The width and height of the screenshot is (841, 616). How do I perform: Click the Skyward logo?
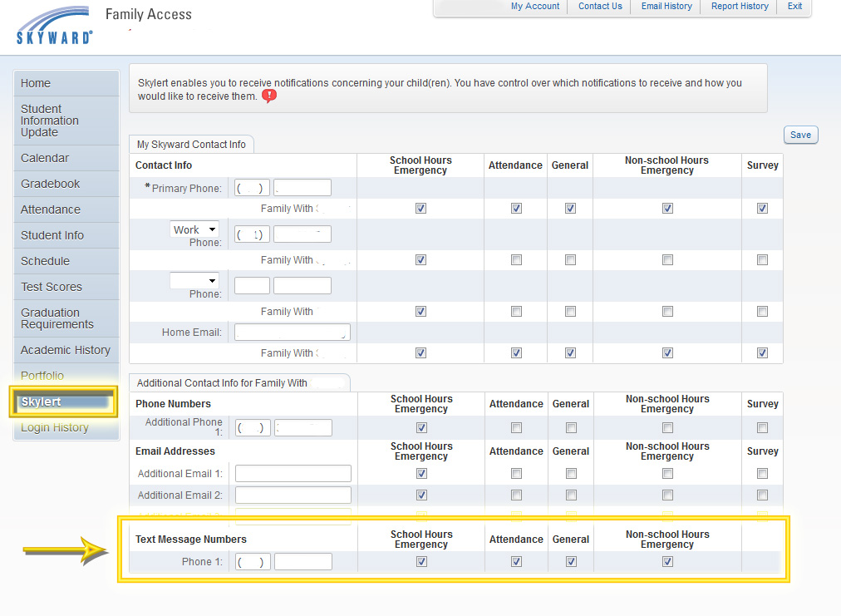click(54, 25)
